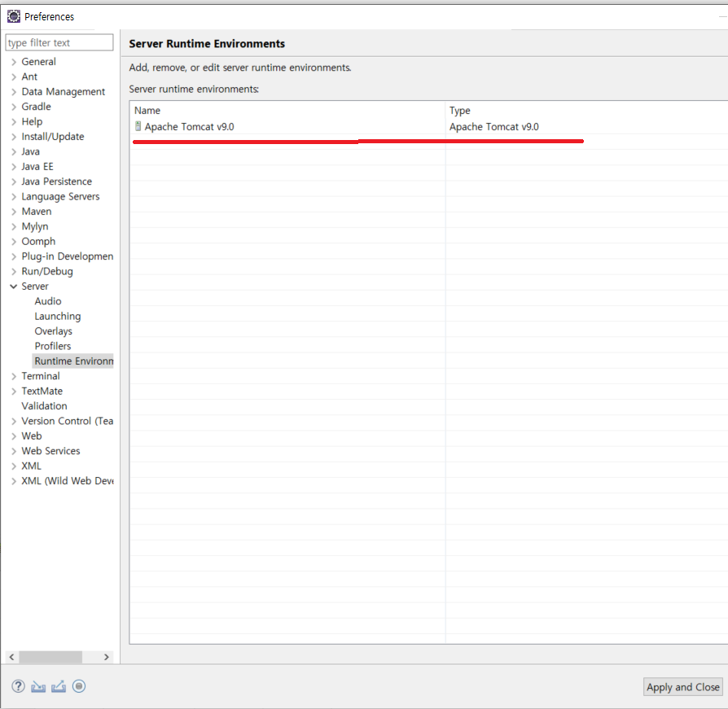Expand the Data Management node
Image resolution: width=728 pixels, height=709 pixels.
coord(14,92)
